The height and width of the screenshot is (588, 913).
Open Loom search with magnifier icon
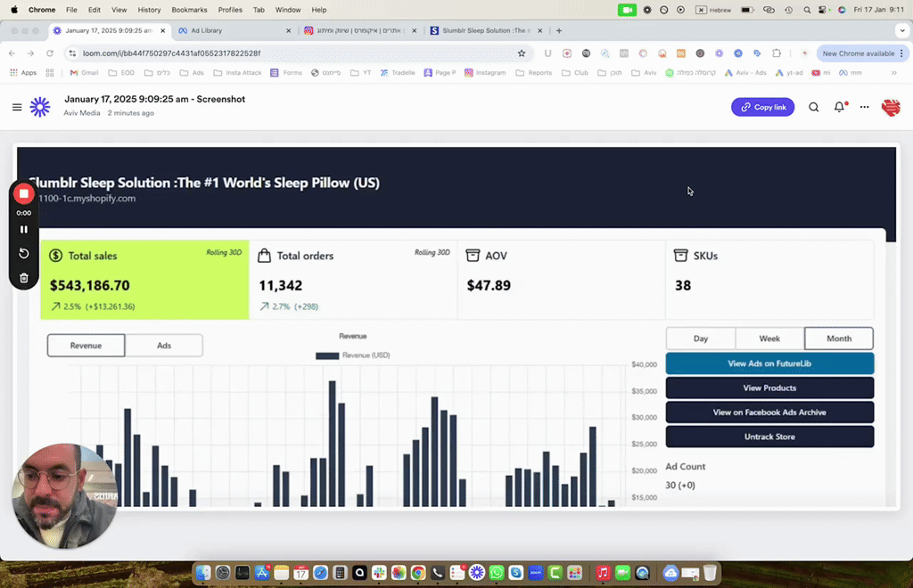click(x=813, y=107)
